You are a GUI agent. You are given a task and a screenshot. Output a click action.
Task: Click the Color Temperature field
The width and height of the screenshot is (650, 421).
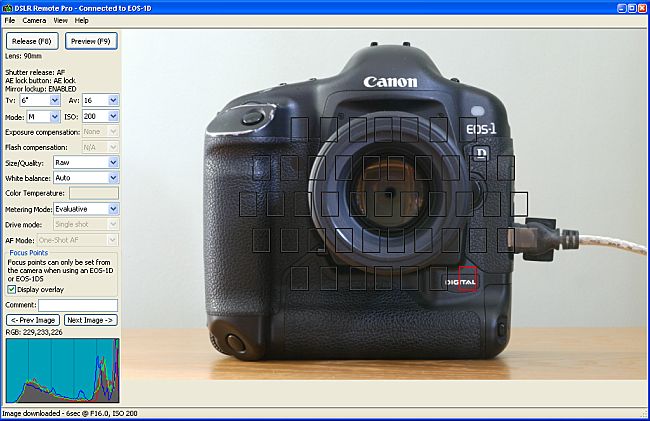coord(94,193)
